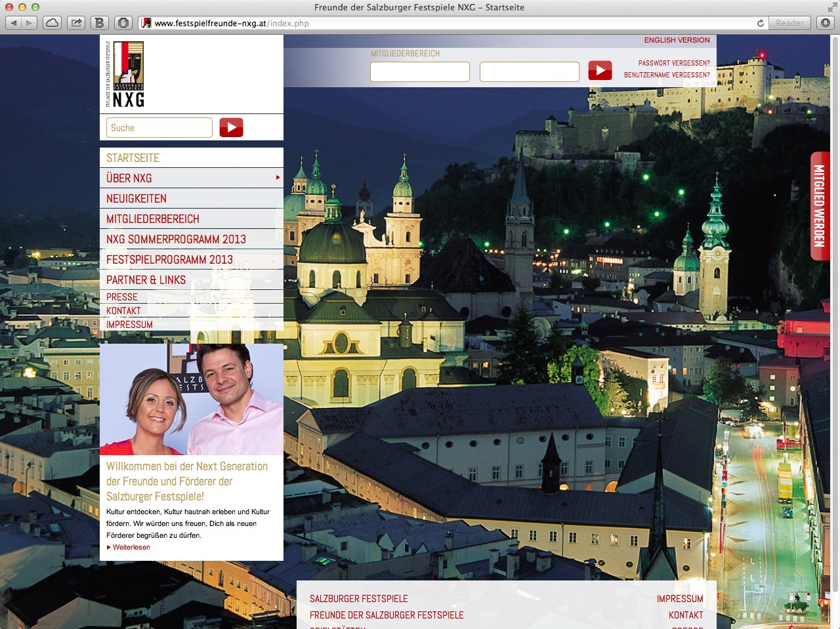Open Kontakt footer link
Image resolution: width=840 pixels, height=629 pixels.
point(686,615)
